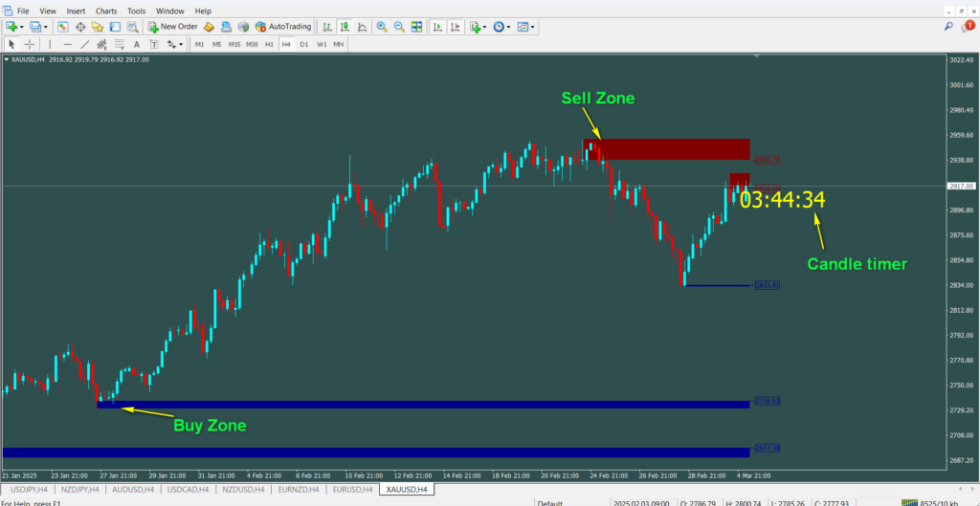Switch to the EURNZD,H4 chart tab
Image resolution: width=980 pixels, height=506 pixels.
point(298,489)
